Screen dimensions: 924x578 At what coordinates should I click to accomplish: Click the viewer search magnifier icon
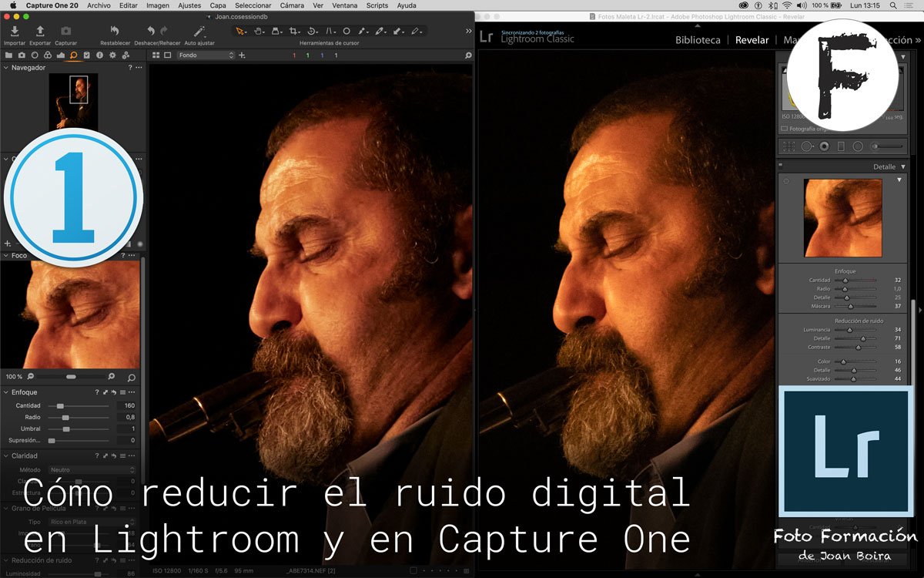pyautogui.click(x=468, y=55)
